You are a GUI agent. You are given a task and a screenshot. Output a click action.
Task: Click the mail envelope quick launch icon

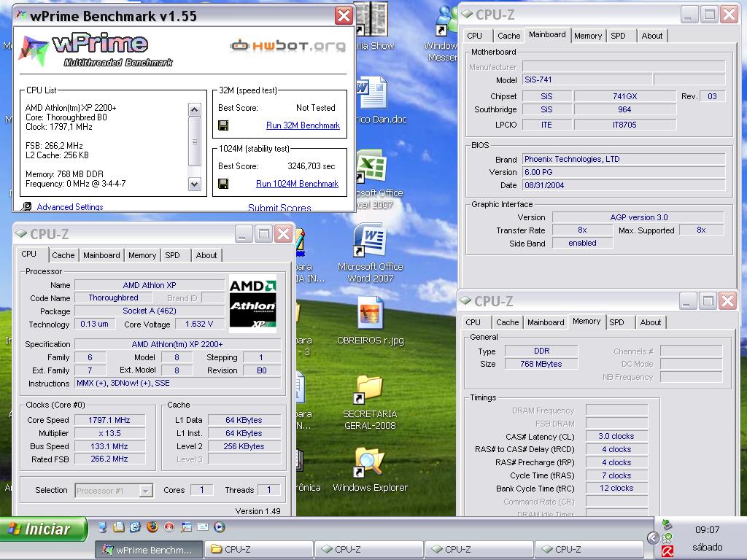[203, 526]
